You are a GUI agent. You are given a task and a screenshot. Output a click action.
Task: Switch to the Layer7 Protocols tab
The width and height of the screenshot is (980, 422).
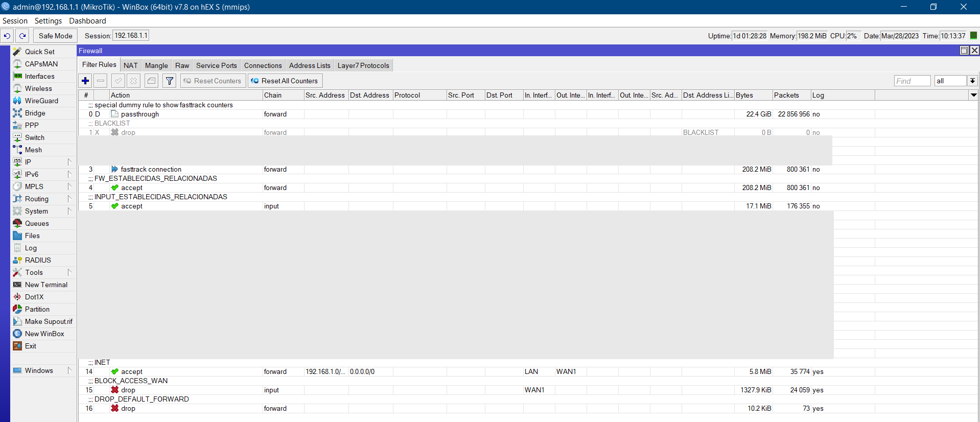(363, 65)
